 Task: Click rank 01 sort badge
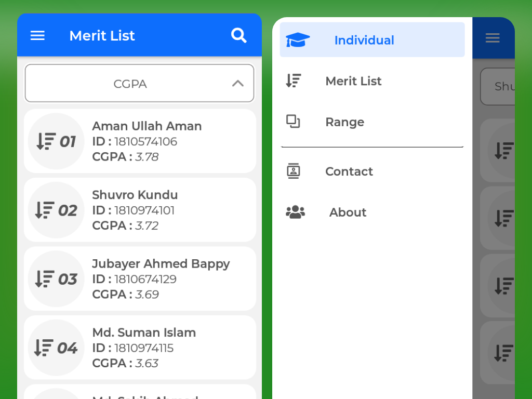56,141
